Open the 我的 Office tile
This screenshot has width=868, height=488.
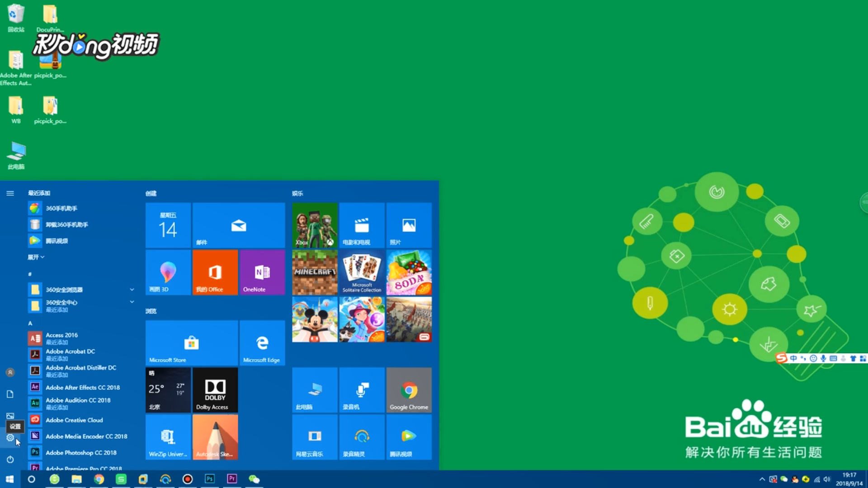point(215,272)
